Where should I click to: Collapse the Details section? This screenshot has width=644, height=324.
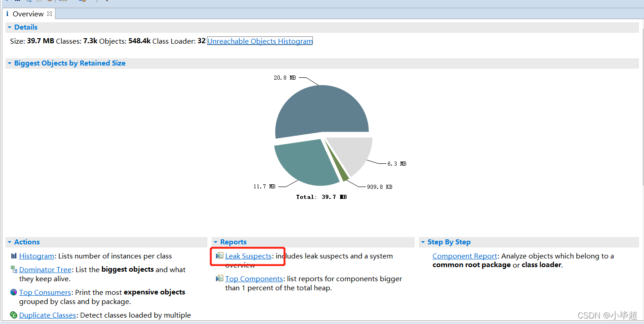click(x=9, y=27)
